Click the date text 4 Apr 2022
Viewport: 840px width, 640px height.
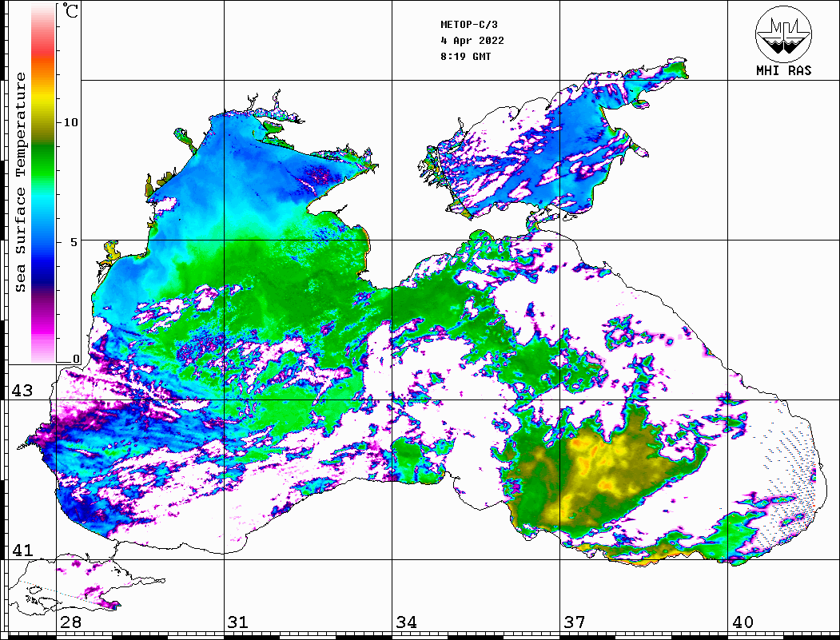pos(472,41)
